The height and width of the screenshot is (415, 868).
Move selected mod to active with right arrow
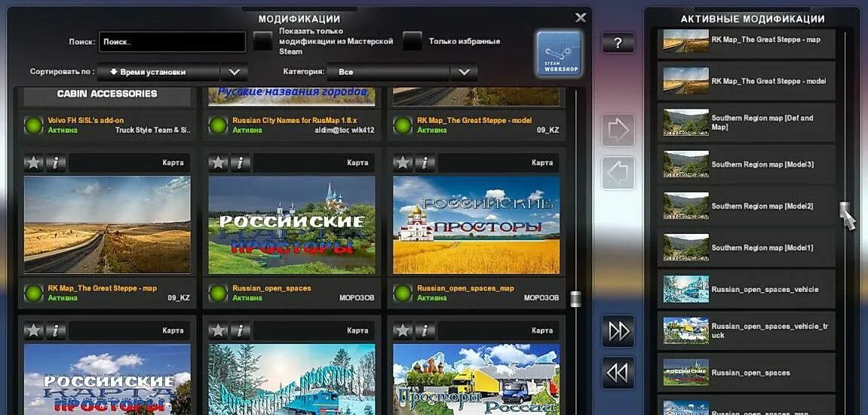pos(618,131)
